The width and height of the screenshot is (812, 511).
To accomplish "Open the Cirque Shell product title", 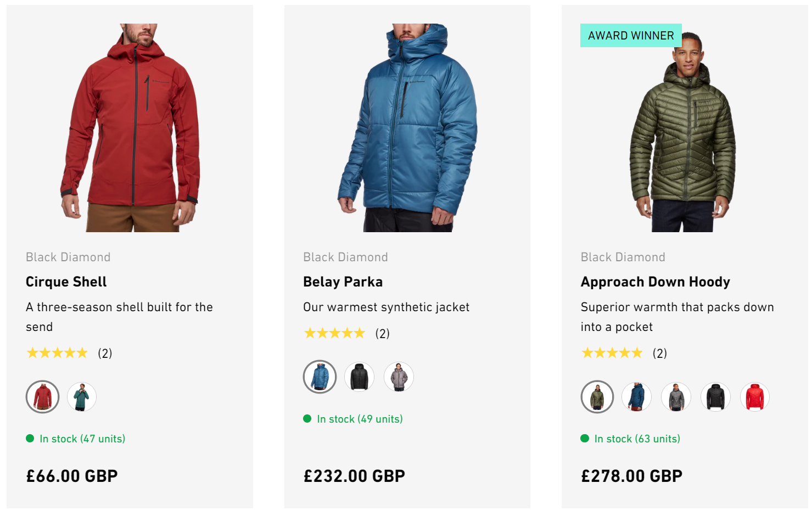I will click(x=66, y=282).
